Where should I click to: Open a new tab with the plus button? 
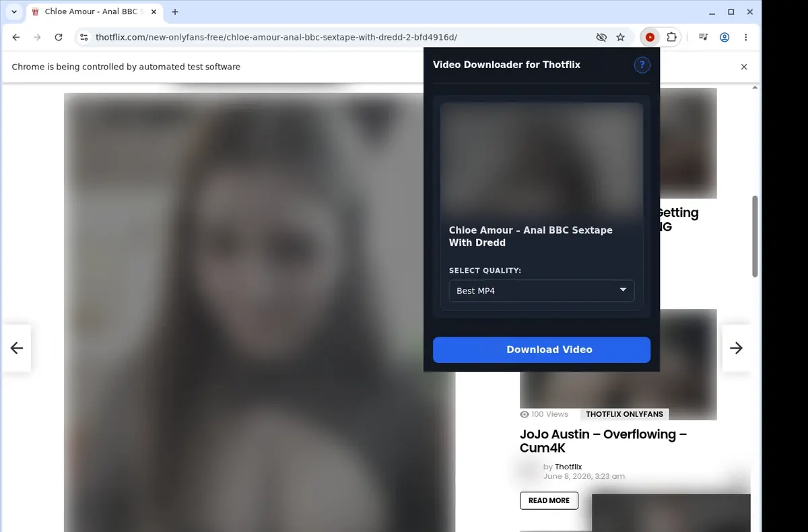(x=175, y=12)
